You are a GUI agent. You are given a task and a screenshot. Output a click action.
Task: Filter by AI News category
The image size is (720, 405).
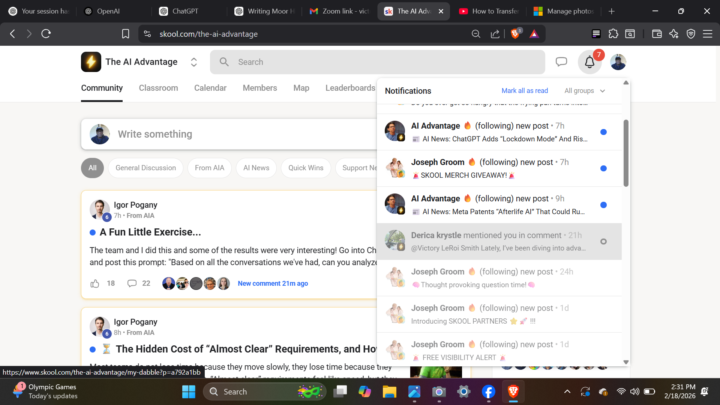pos(256,168)
